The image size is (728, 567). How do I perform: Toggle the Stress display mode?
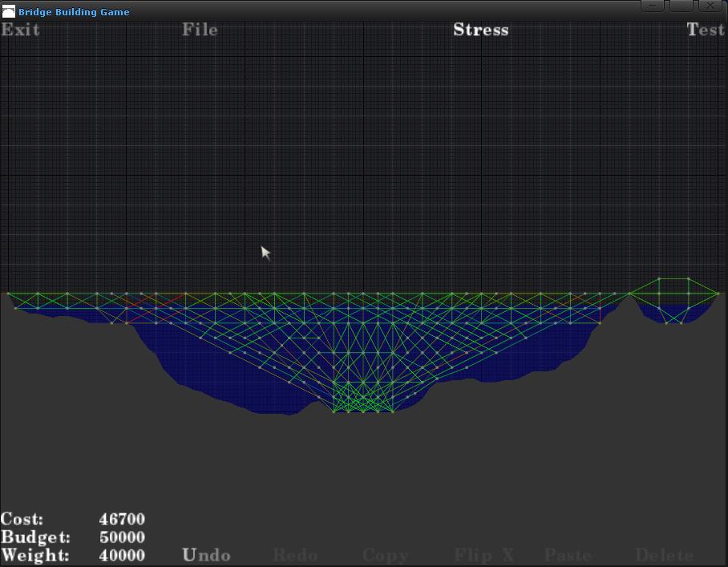click(480, 30)
